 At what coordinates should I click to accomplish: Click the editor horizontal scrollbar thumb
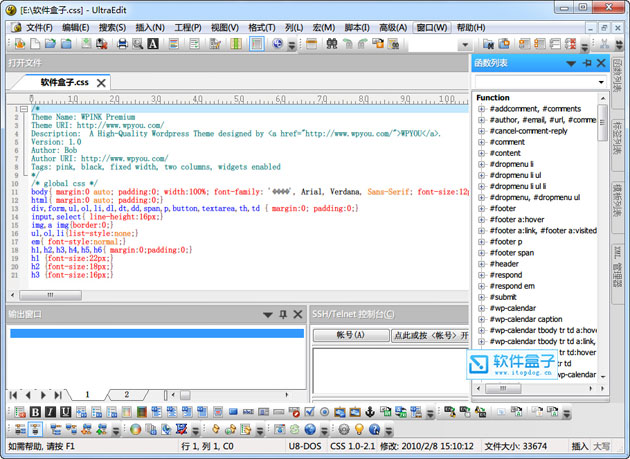[50, 295]
